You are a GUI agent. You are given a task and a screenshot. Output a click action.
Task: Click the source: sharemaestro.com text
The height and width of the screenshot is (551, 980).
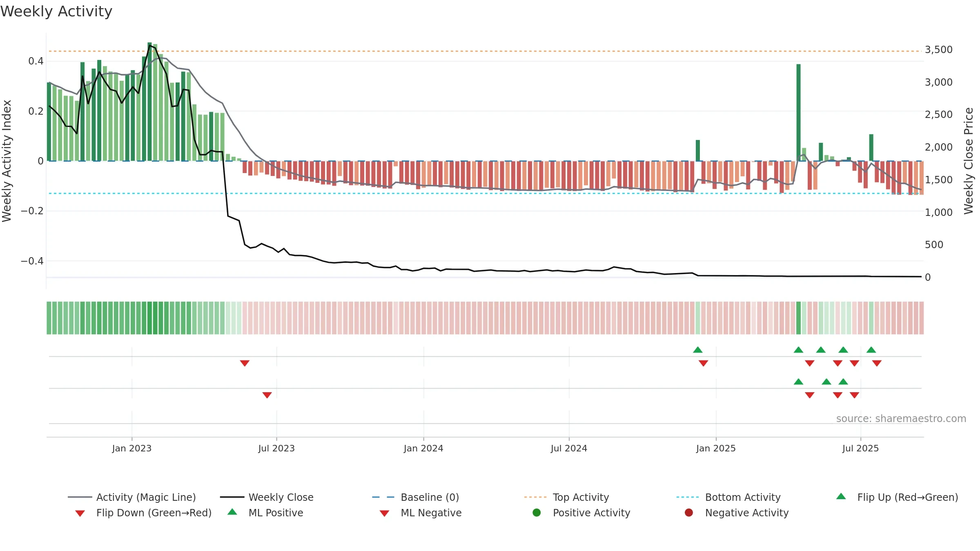901,418
